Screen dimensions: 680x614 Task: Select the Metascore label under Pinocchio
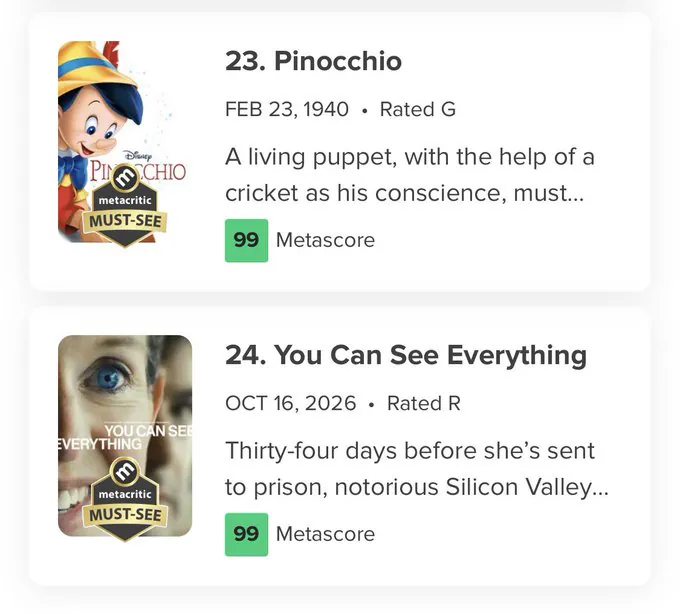[x=325, y=240]
